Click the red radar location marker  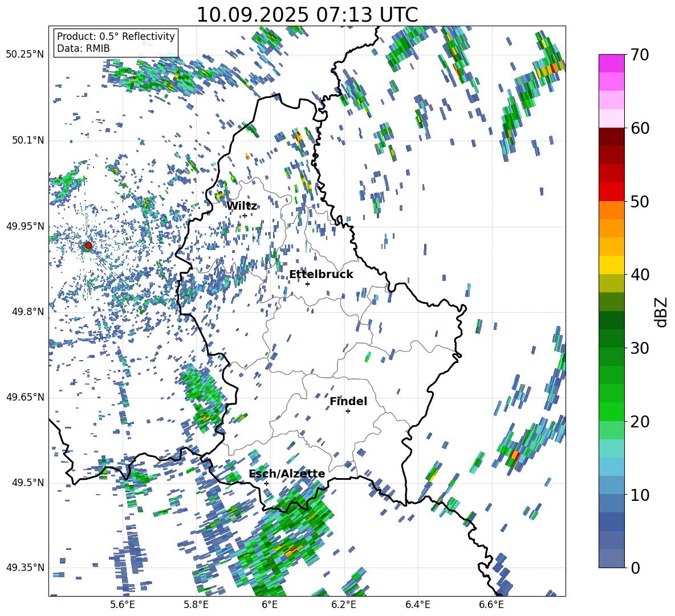point(88,246)
